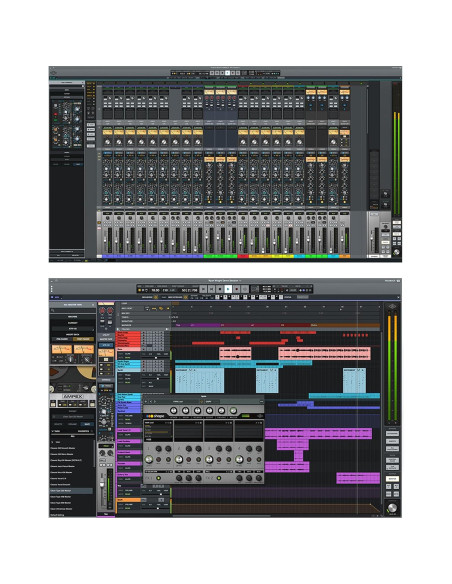Click the first top-row knob in the Shape plugin
The height and width of the screenshot is (584, 452).
tap(174, 410)
